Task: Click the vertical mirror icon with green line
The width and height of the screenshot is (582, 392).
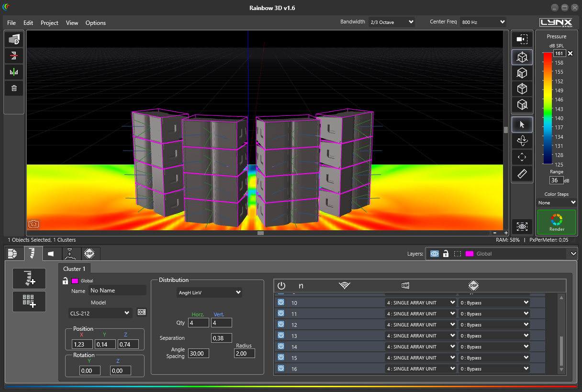Action: click(x=14, y=72)
